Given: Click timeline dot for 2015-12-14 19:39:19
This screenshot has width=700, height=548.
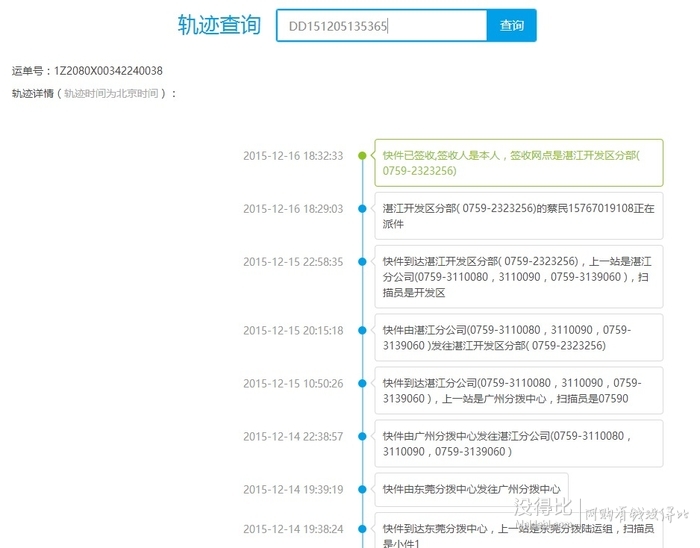Looking at the screenshot, I should pos(362,490).
